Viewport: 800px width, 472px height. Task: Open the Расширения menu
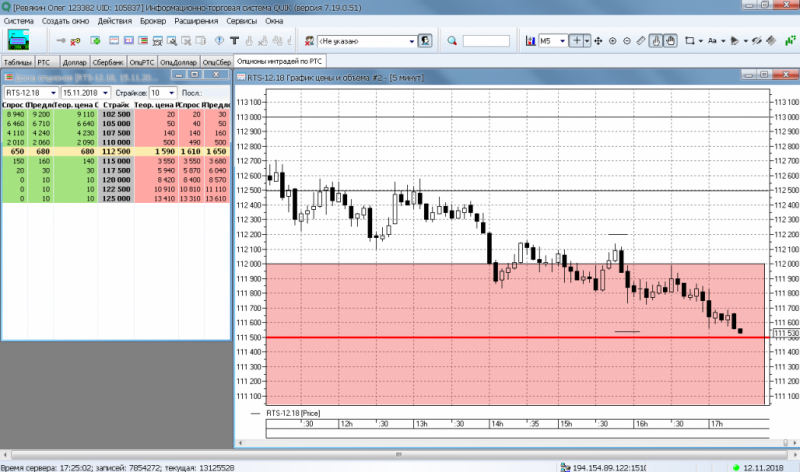click(196, 21)
